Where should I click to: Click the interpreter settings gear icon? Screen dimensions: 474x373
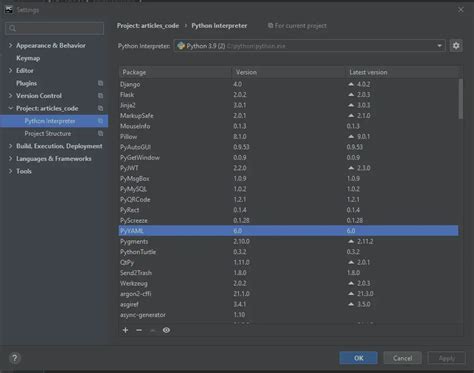[456, 46]
